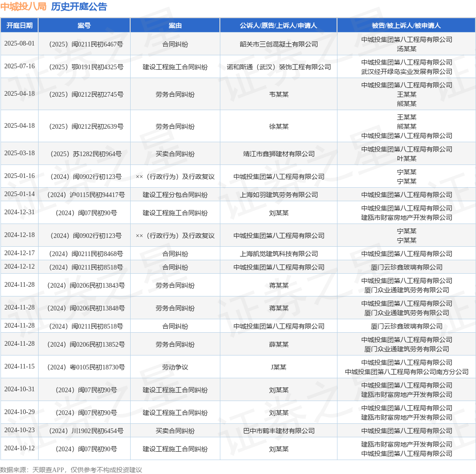This screenshot has height=474, width=476.
Task: Select the date cell 2024-11-15
Action: coord(20,366)
